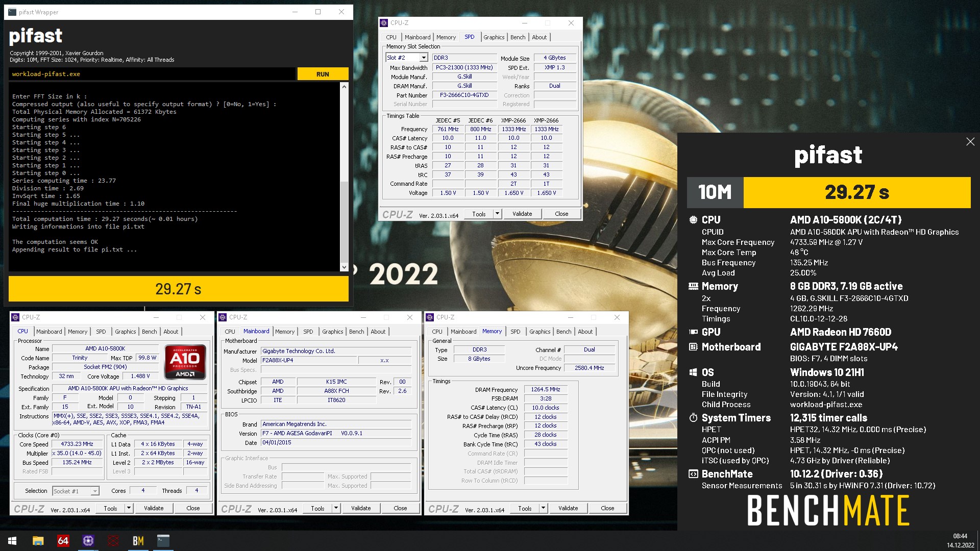
Task: Click the DRAM Frequency 1264.5 MHz value
Action: pos(546,389)
